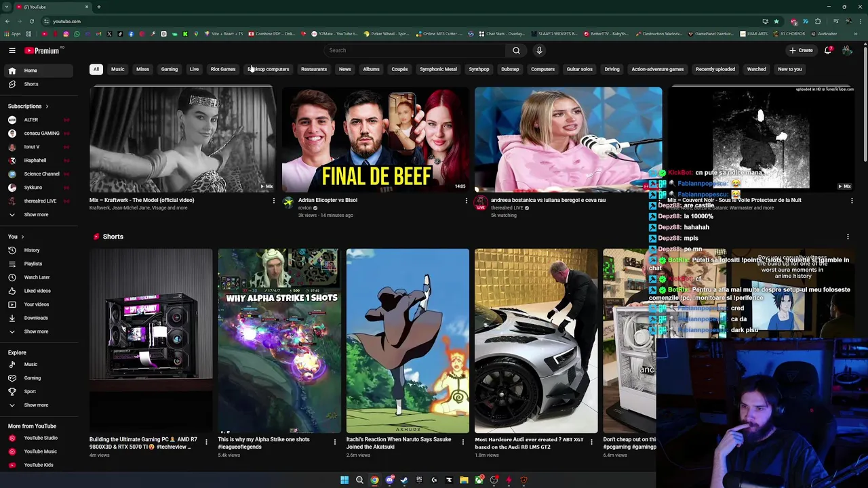868x488 pixels.
Task: Open options for Kraftwerk Mix video
Action: pyautogui.click(x=273, y=201)
